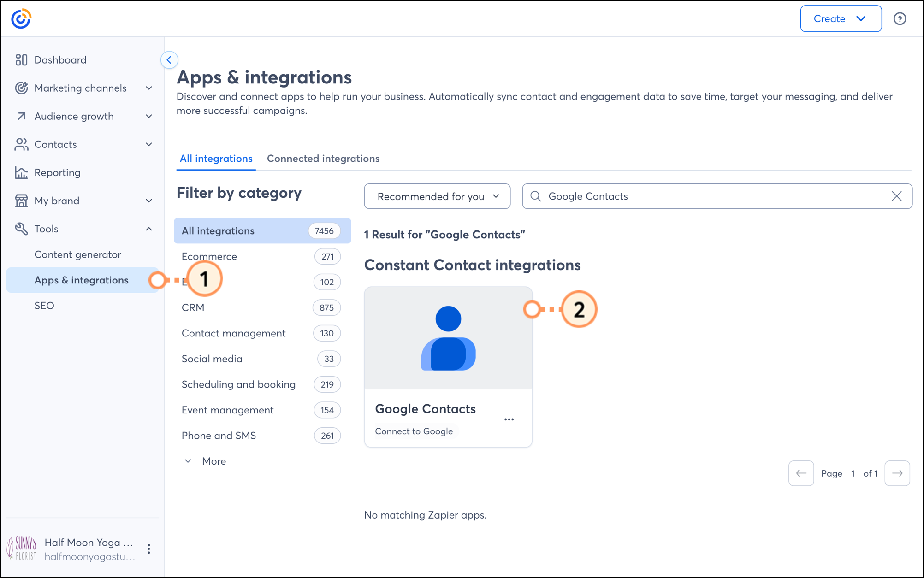Click the Marketing channels target icon

21,88
